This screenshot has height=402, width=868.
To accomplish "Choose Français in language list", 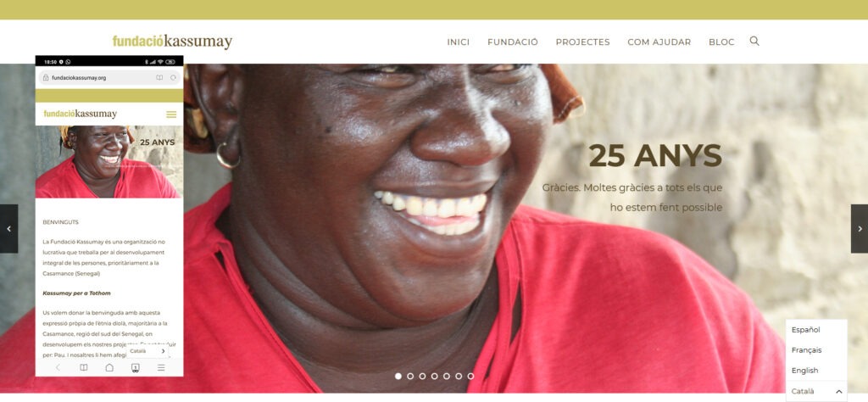I will pos(807,350).
